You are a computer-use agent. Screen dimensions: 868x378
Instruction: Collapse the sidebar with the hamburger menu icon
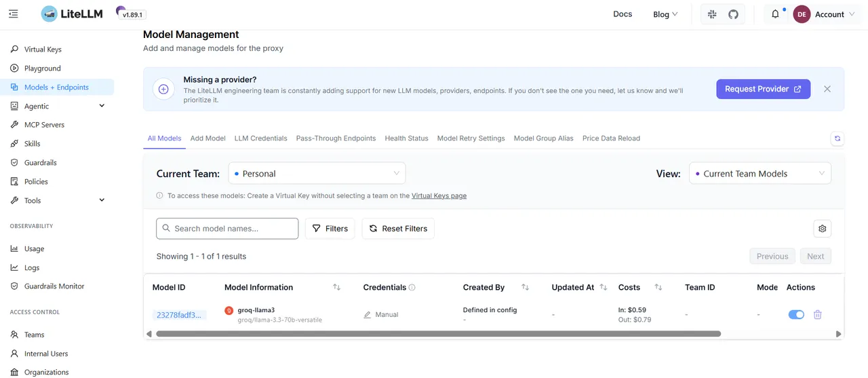(14, 14)
